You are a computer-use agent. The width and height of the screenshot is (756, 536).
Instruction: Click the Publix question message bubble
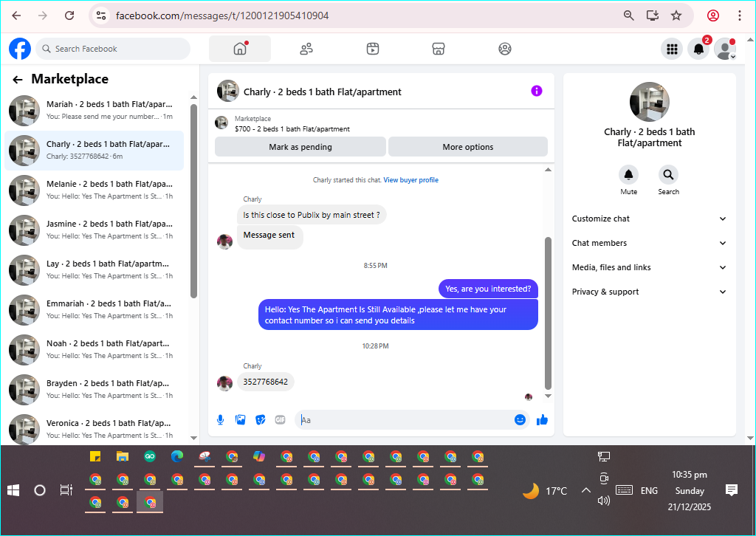(x=312, y=215)
